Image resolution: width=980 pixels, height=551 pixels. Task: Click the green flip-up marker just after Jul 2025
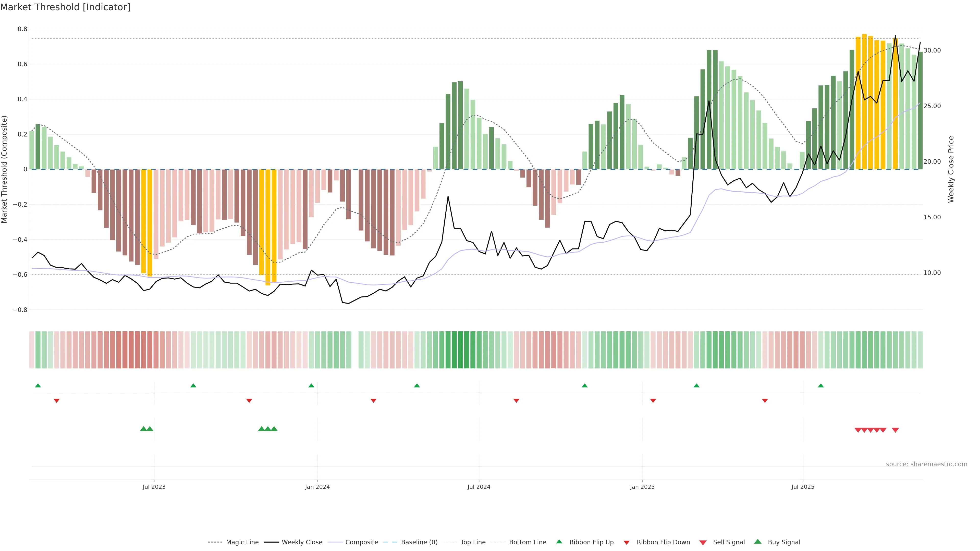point(820,386)
